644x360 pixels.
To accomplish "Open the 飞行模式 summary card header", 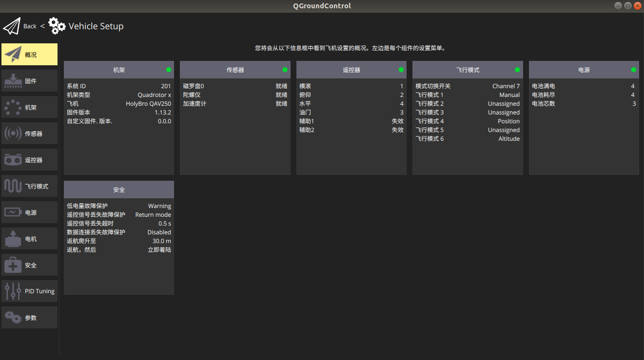I will point(468,70).
